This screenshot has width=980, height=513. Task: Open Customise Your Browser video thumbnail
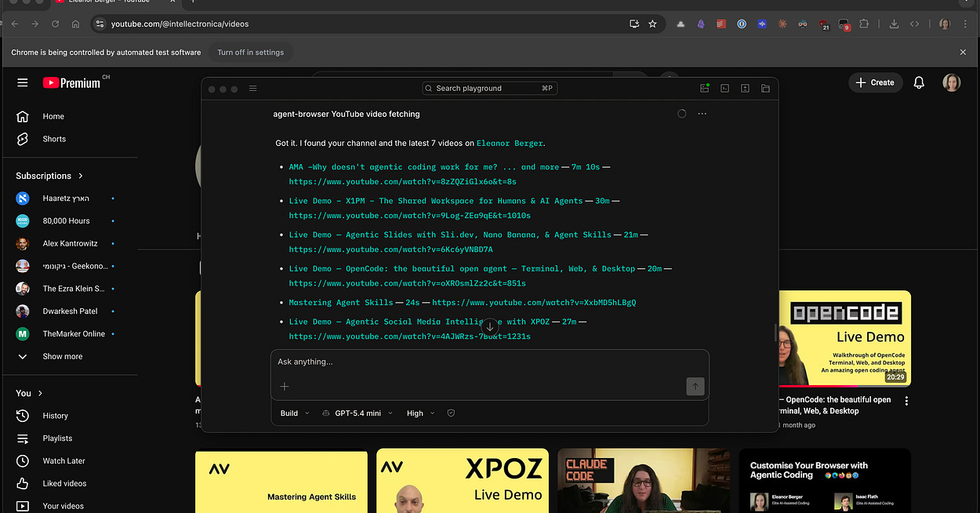click(x=825, y=481)
